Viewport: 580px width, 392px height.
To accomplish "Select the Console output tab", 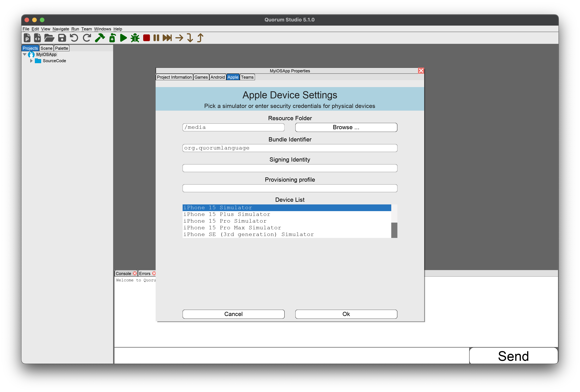I will click(123, 274).
